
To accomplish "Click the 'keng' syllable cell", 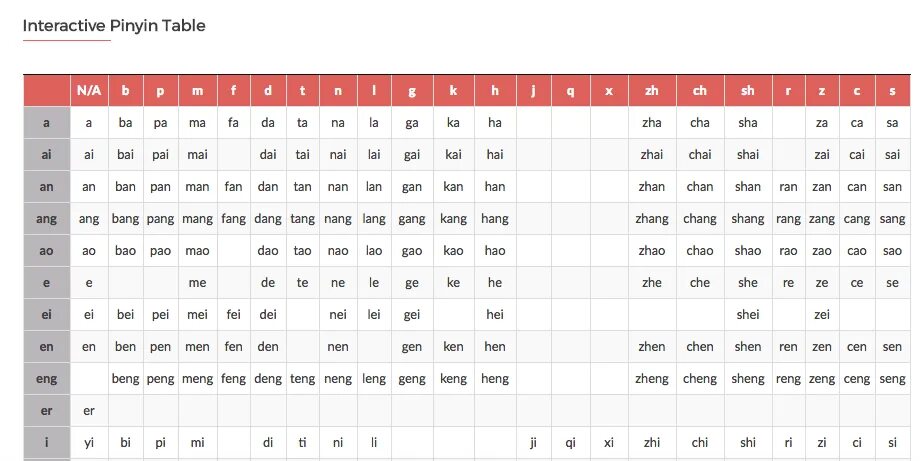I will tap(454, 379).
